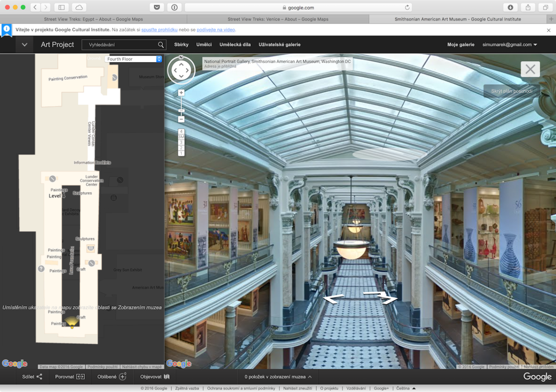Switch to the Egypt Street View tab
Screen dimensions: 556x392
[93, 19]
